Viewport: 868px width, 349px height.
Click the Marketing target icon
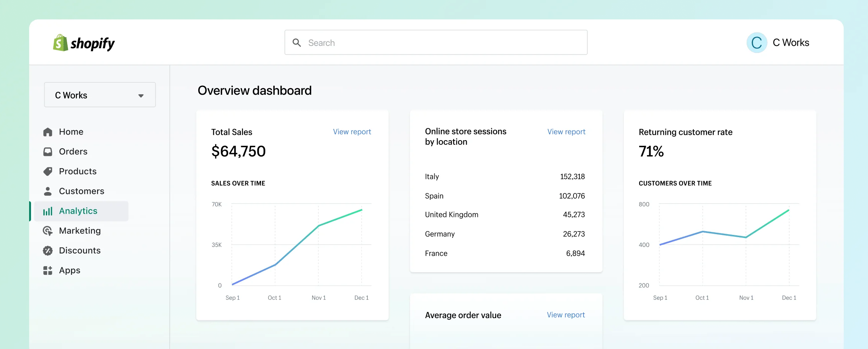click(48, 231)
